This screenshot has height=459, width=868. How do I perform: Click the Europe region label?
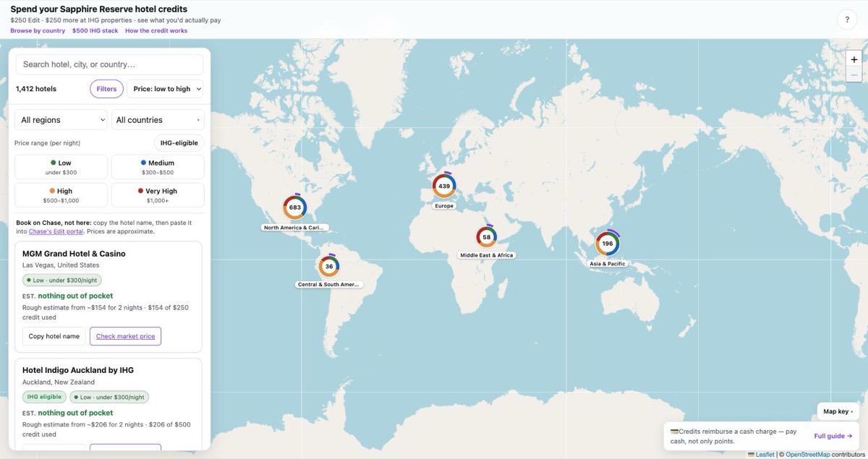444,206
